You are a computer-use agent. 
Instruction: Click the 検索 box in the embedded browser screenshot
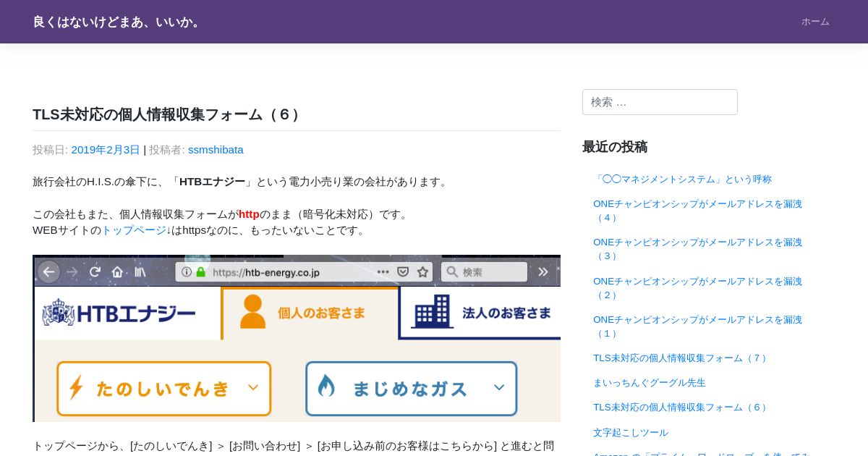[x=485, y=272]
